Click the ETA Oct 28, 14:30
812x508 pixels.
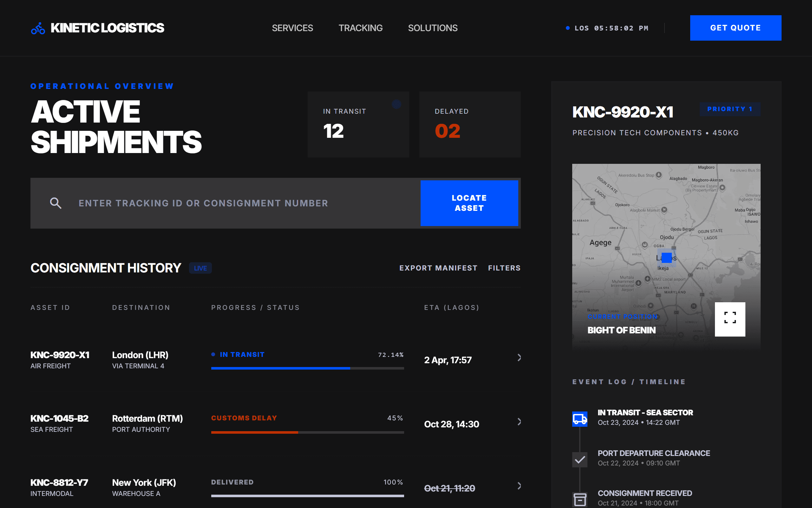(451, 424)
